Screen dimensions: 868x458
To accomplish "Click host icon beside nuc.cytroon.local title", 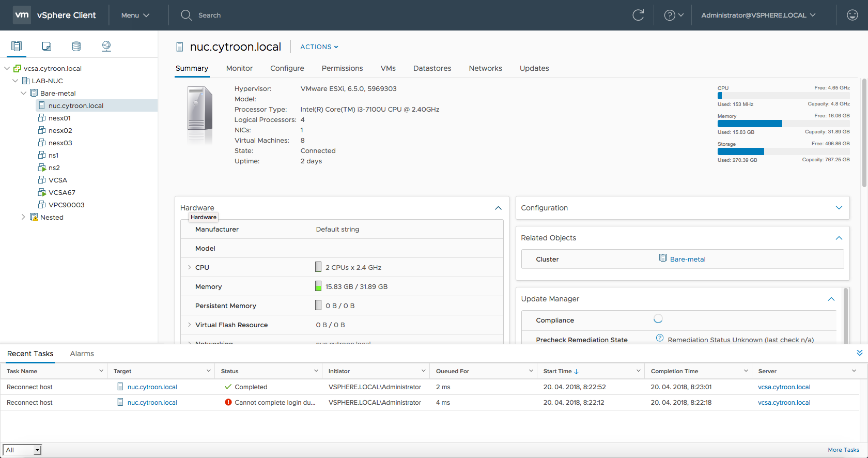I will click(180, 47).
